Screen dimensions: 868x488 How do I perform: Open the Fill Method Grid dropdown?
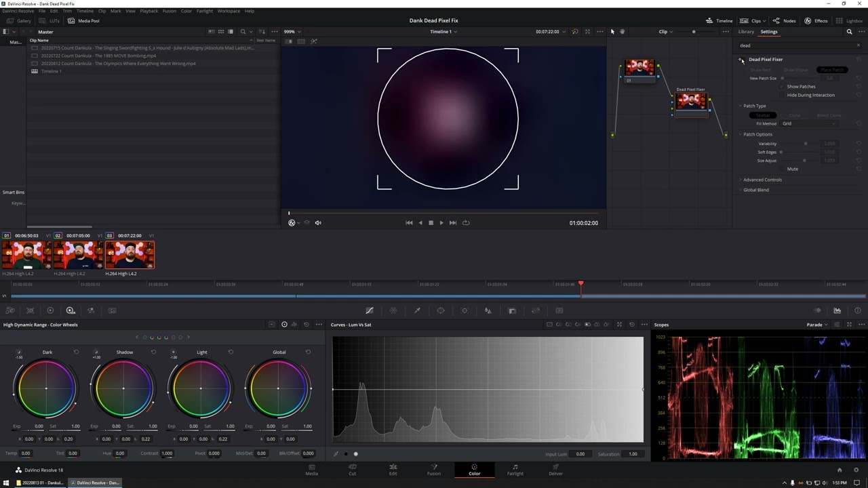pos(808,123)
